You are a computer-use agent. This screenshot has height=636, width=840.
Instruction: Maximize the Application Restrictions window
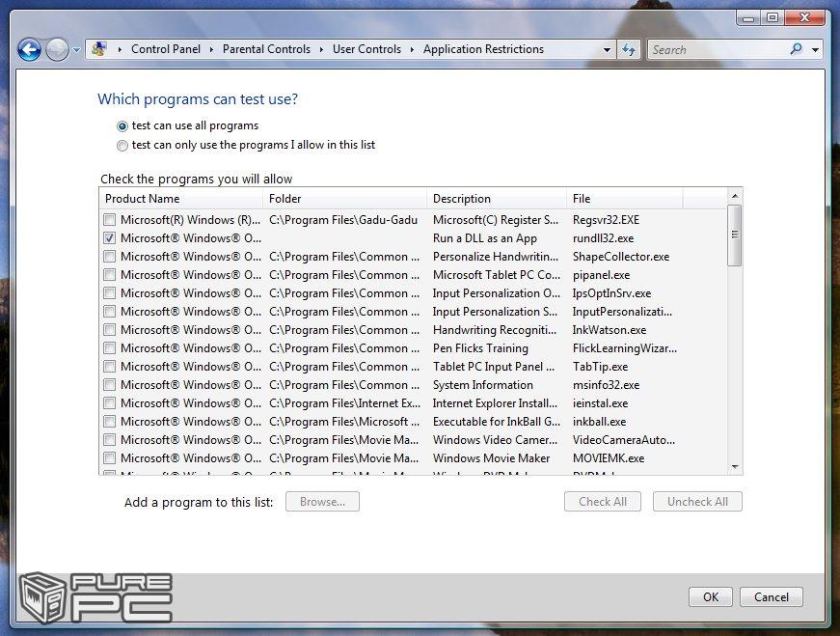point(772,17)
